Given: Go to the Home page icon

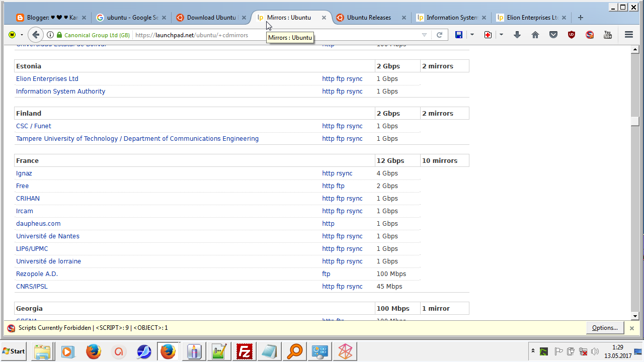Looking at the screenshot, I should coord(535,35).
